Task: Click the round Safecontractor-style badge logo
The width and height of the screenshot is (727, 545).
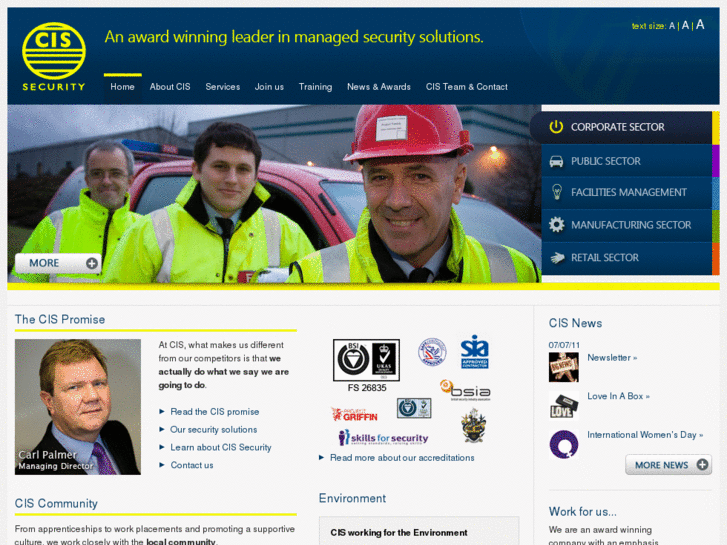Action: pyautogui.click(x=432, y=352)
